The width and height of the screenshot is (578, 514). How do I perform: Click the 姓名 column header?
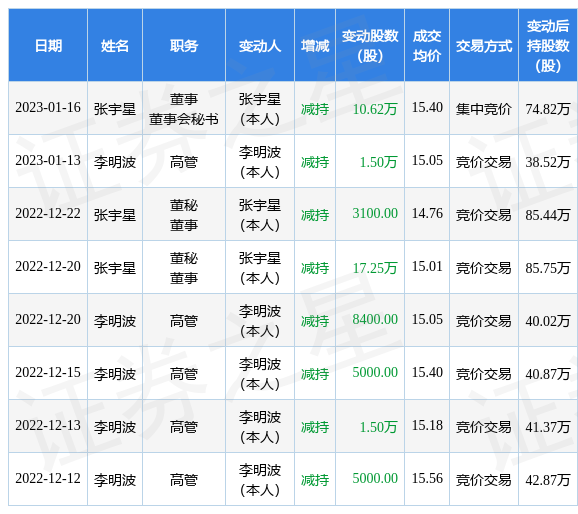pos(115,45)
